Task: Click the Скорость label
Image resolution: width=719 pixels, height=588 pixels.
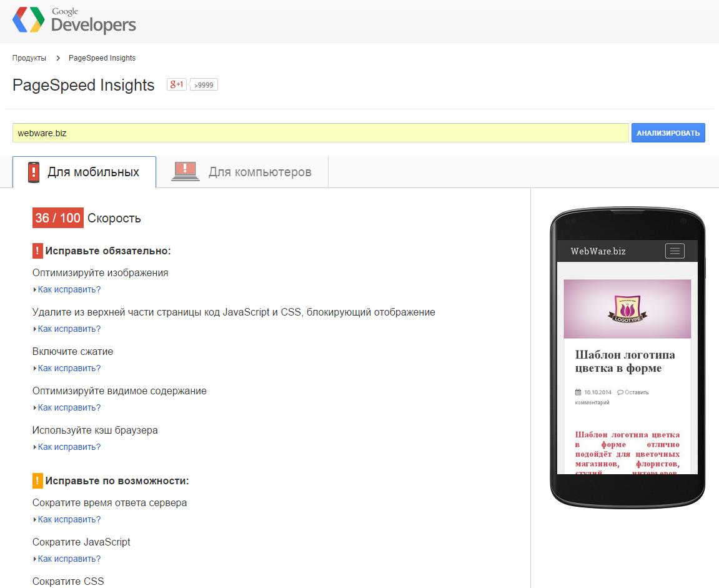Action: pos(114,218)
